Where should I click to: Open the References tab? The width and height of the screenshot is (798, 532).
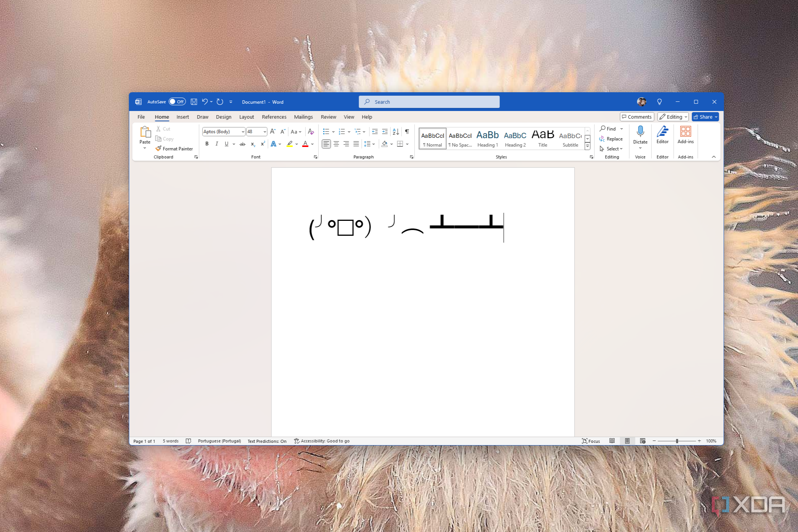(x=274, y=117)
